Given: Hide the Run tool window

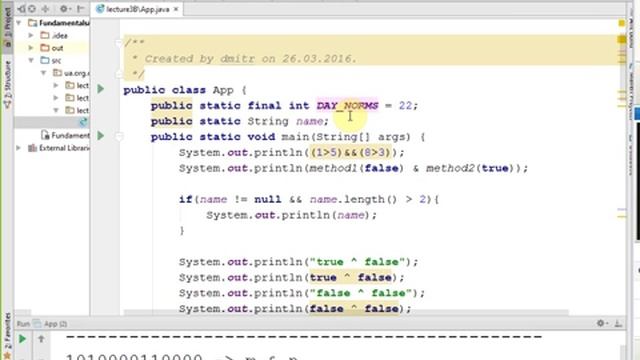Looking at the screenshot, I should (x=618, y=323).
